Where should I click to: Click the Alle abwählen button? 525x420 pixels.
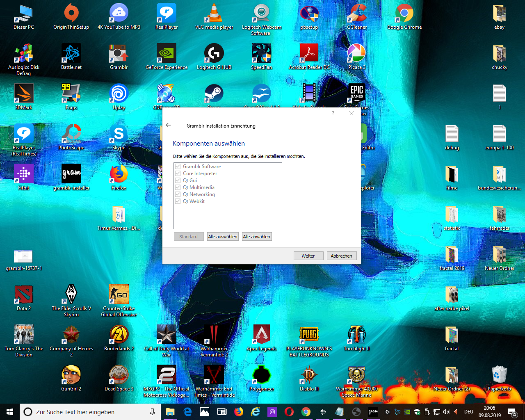pos(257,237)
